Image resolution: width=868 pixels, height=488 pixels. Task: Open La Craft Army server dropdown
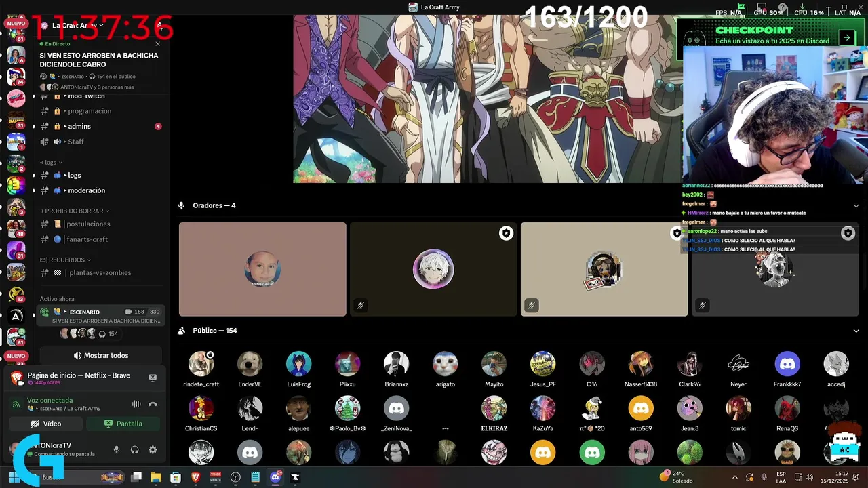(x=77, y=25)
